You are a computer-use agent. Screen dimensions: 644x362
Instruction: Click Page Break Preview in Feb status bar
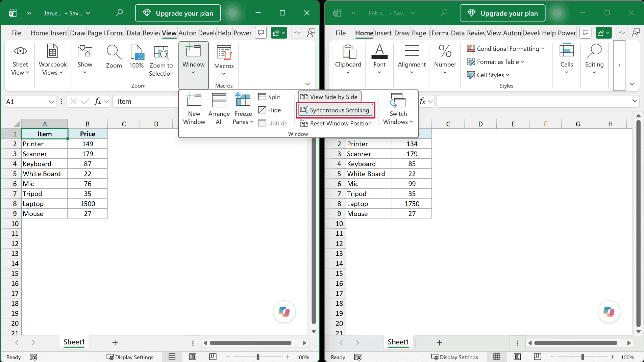537,357
